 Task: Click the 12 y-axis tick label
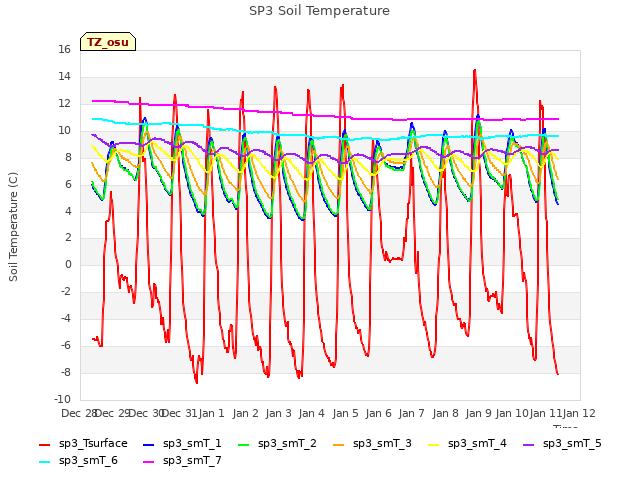click(64, 103)
